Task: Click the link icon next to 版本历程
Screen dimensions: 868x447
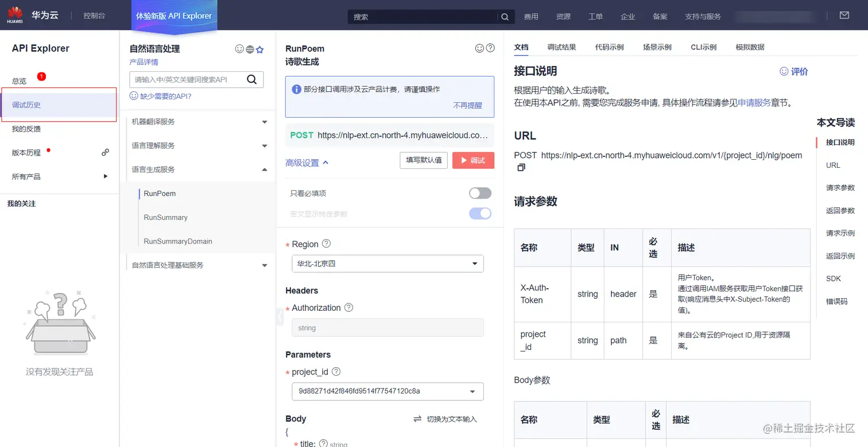Action: click(x=105, y=152)
